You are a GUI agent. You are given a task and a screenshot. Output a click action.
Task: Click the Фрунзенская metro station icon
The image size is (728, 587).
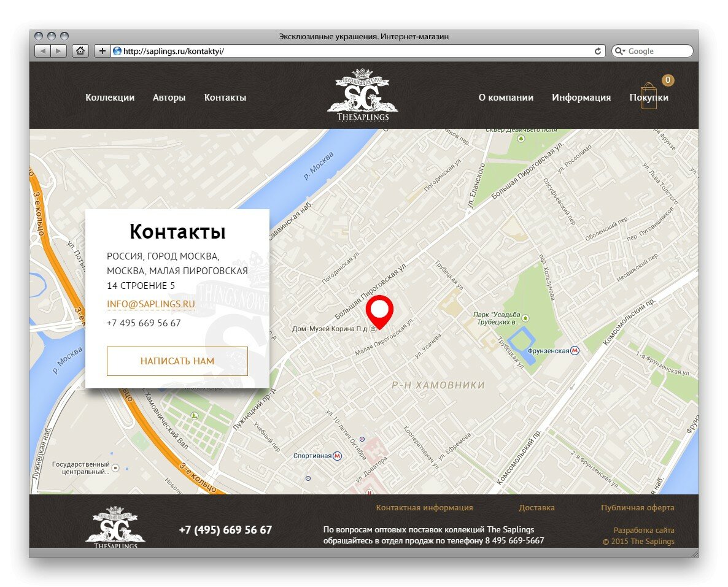[575, 350]
